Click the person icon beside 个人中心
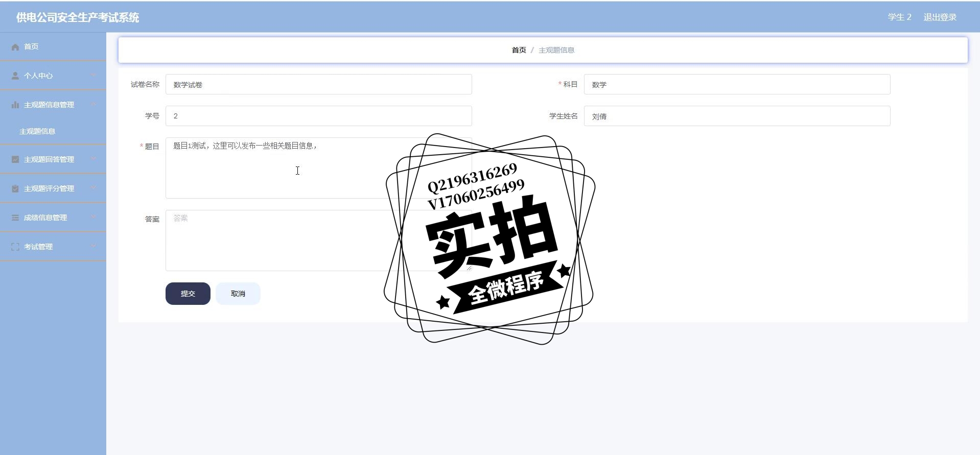The height and width of the screenshot is (455, 980). click(15, 76)
